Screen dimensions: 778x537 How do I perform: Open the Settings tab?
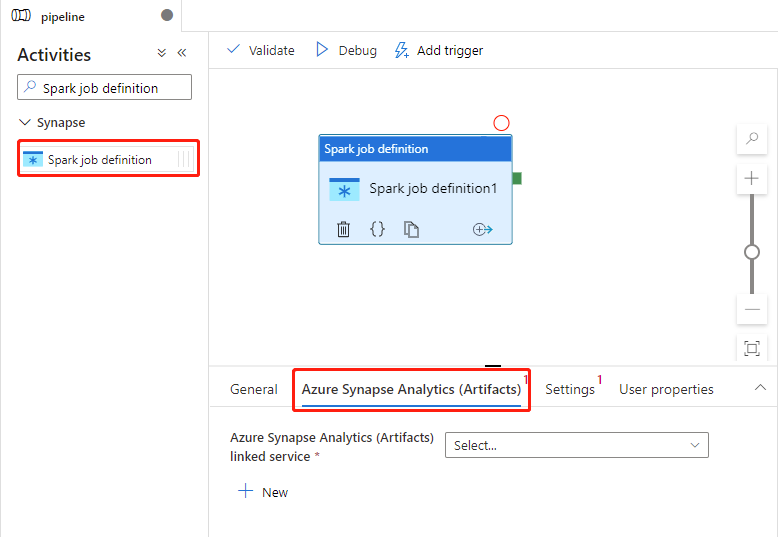570,390
